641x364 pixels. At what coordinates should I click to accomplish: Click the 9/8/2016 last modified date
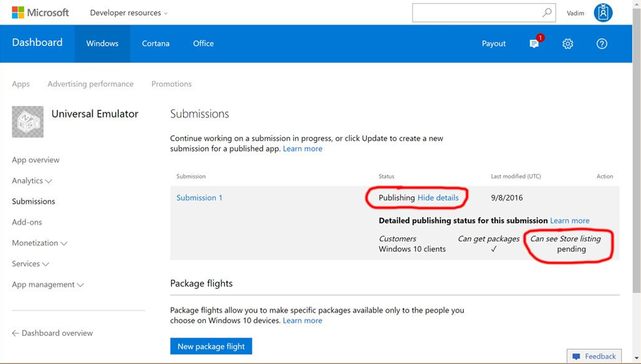pyautogui.click(x=507, y=198)
